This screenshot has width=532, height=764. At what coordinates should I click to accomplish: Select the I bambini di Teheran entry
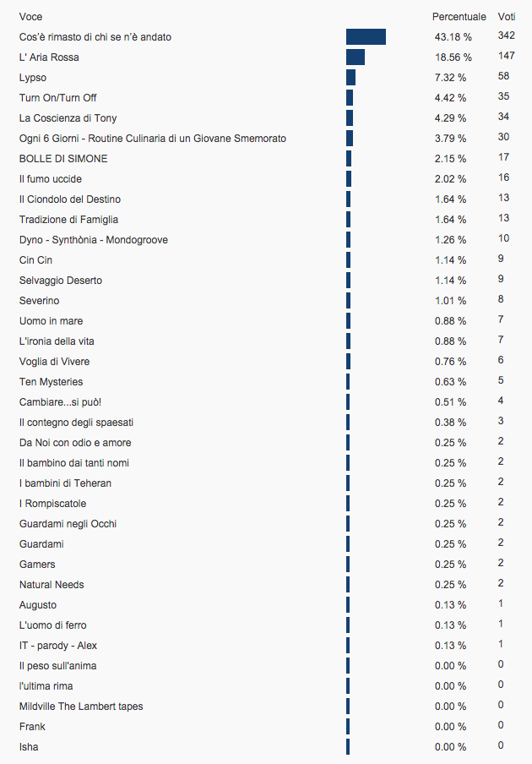point(65,483)
